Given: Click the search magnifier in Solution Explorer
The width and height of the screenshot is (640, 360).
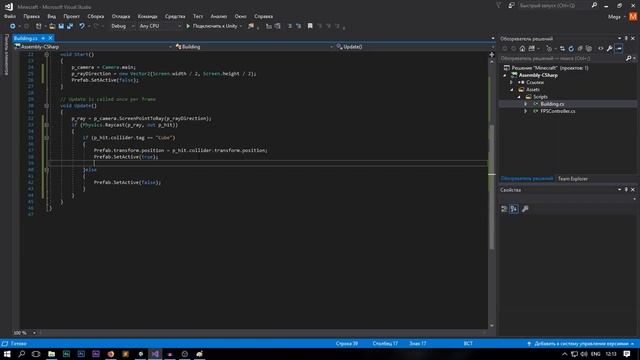Looking at the screenshot, I should (x=628, y=58).
